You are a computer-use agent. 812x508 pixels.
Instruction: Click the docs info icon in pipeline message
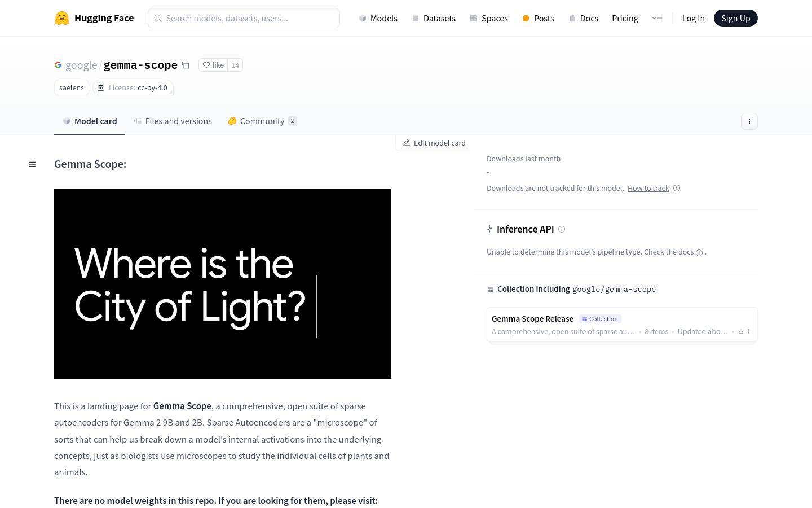click(699, 253)
